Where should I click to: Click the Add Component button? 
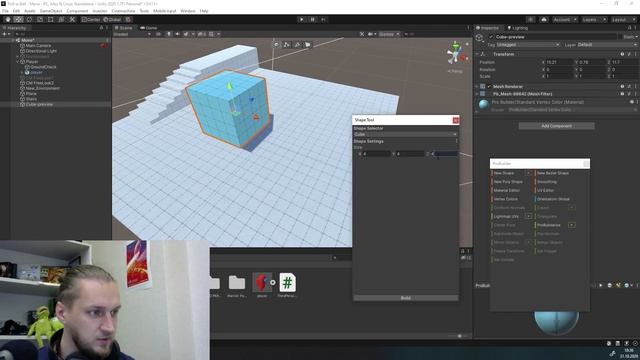click(x=556, y=126)
